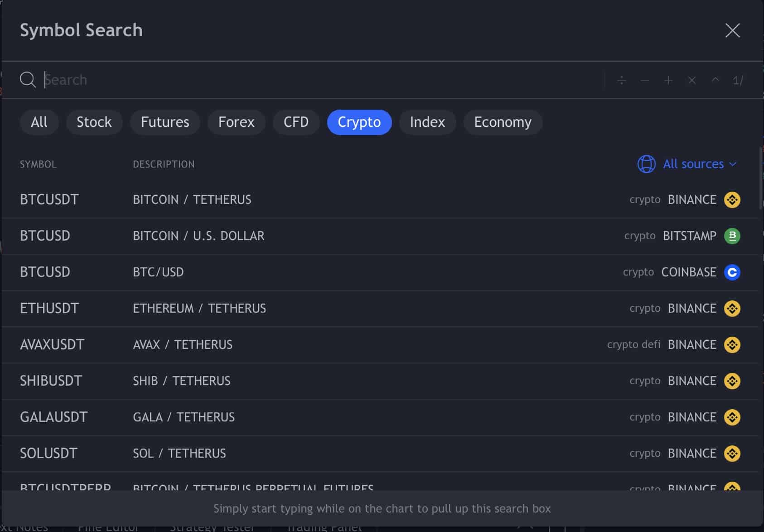Open the AVAXUSDT symbol
Viewport: 764px width, 532px height.
pos(380,345)
